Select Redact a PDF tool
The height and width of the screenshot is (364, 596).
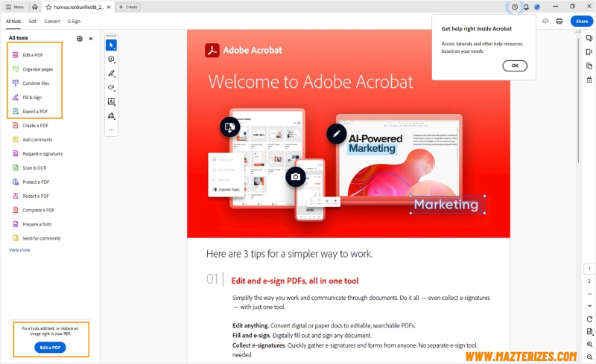tap(35, 196)
